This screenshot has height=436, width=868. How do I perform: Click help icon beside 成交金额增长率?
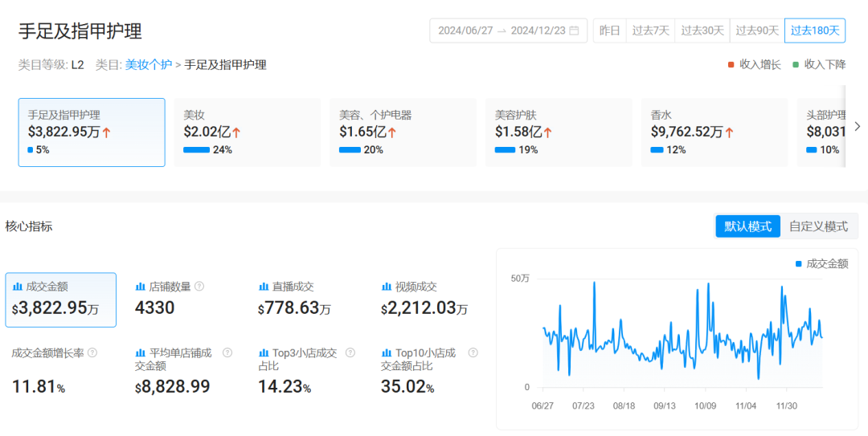92,352
